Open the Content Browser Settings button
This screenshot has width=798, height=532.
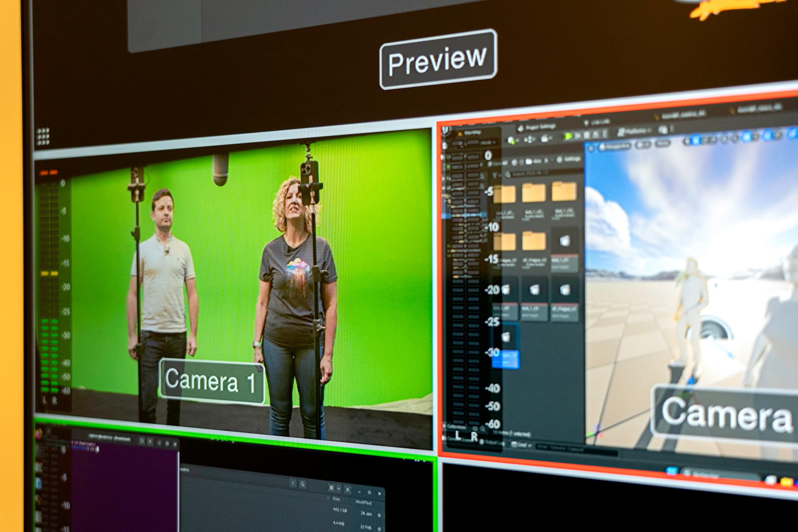pos(569,159)
